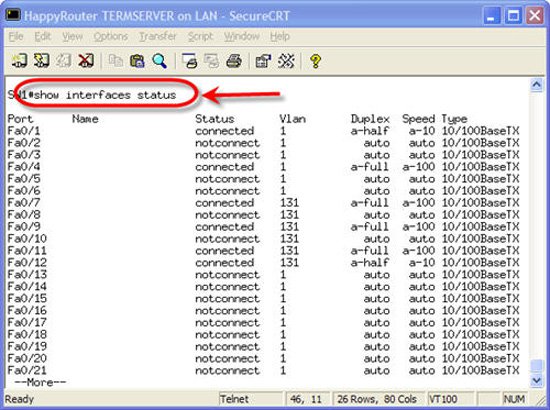Click the 'show interfaces status' command text
550x410 pixels.
coord(105,95)
